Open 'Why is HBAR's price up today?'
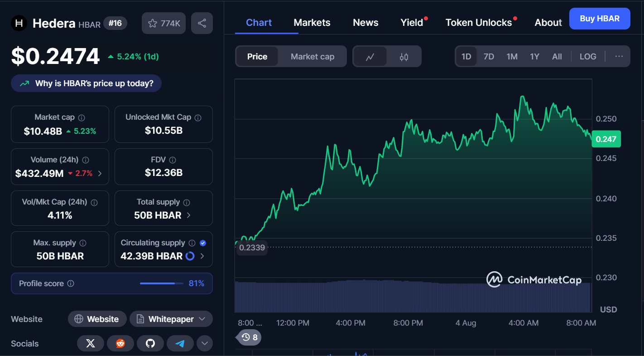This screenshot has height=356, width=644. point(86,83)
